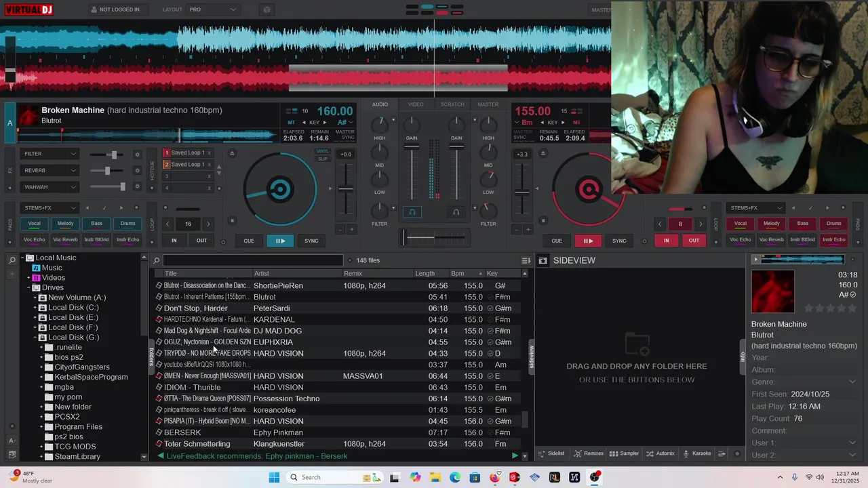Toggle master tempo MT on deck A
The width and height of the screenshot is (868, 488).
291,123
